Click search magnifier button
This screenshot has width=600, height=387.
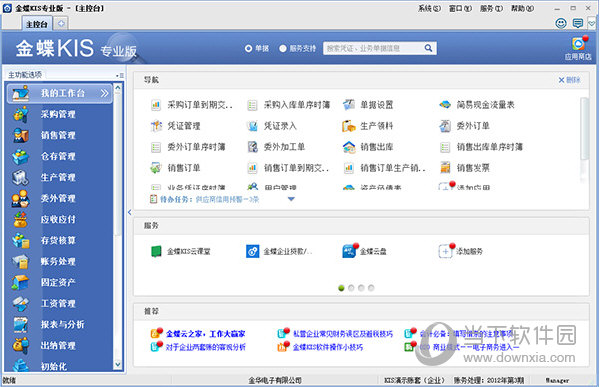pos(429,48)
